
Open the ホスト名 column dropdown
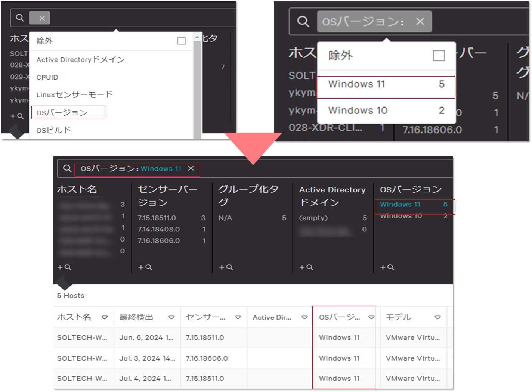pyautogui.click(x=105, y=317)
